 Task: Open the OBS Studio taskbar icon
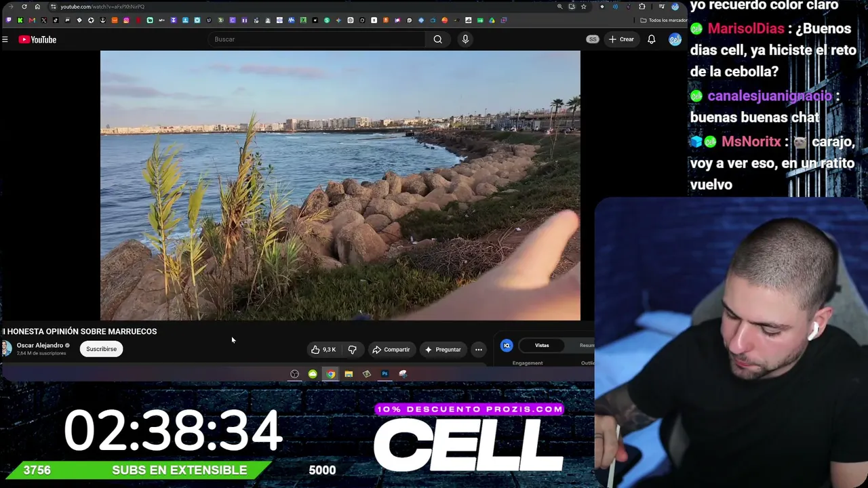[x=294, y=374]
